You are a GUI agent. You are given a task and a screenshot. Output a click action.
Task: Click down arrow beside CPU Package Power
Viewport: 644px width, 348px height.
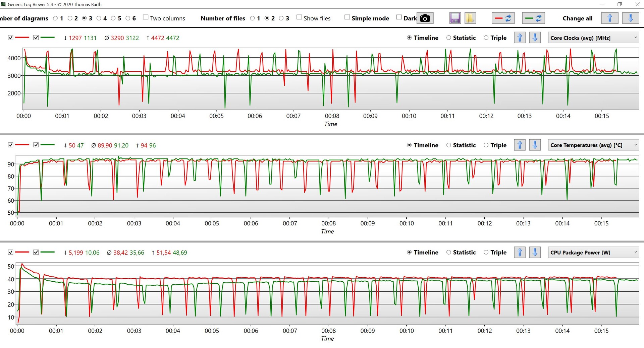(x=535, y=252)
